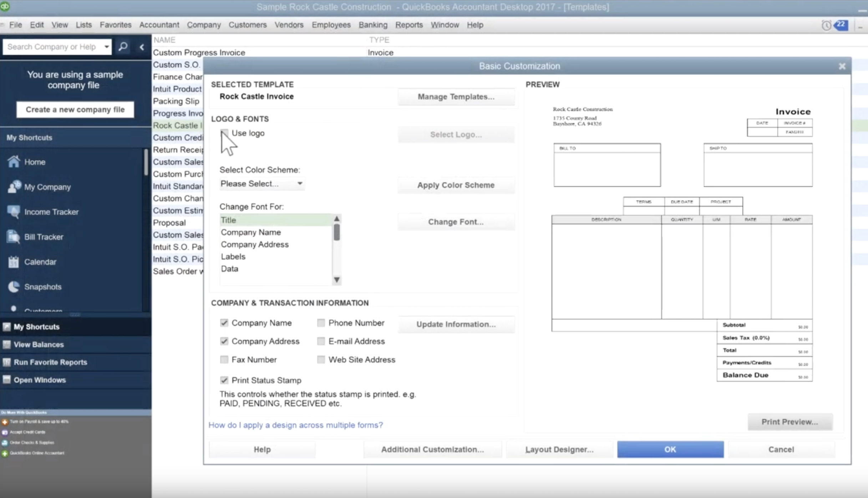The width and height of the screenshot is (868, 498).
Task: Toggle the Use logo checkbox
Action: pos(224,132)
